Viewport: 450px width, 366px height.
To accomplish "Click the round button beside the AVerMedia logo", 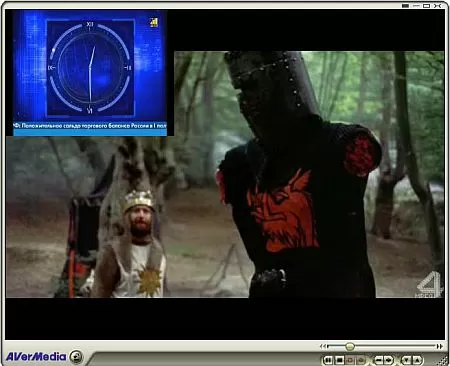I will tap(76, 357).
